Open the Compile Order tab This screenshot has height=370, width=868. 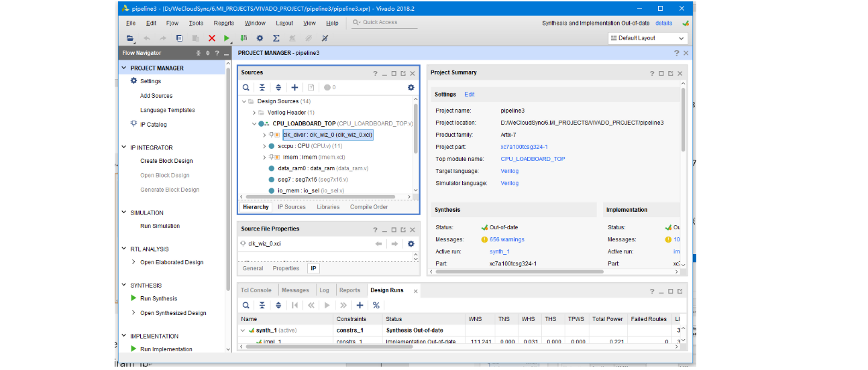pyautogui.click(x=369, y=207)
